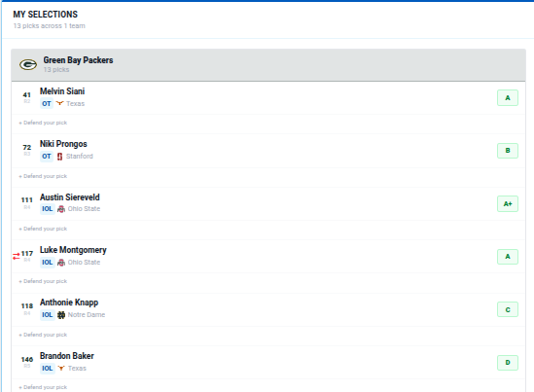Click pick number 117

[x=27, y=253]
